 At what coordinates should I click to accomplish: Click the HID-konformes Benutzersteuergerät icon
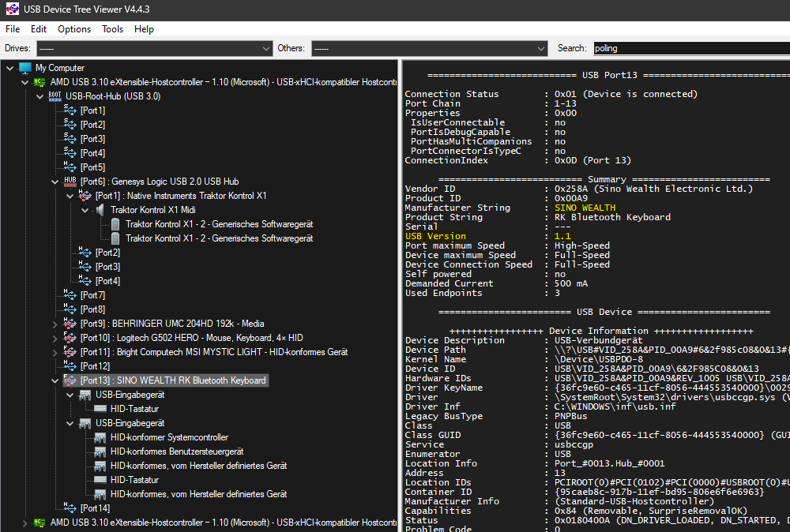(x=100, y=451)
